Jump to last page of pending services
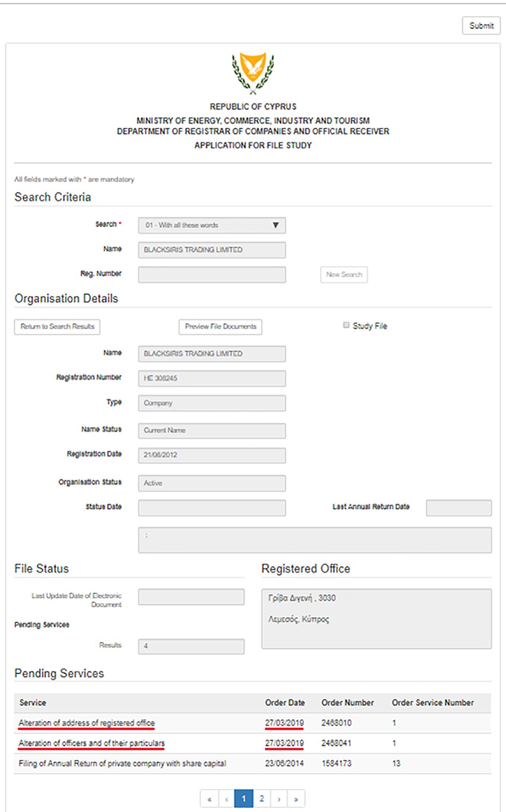The image size is (506, 812). point(296,799)
